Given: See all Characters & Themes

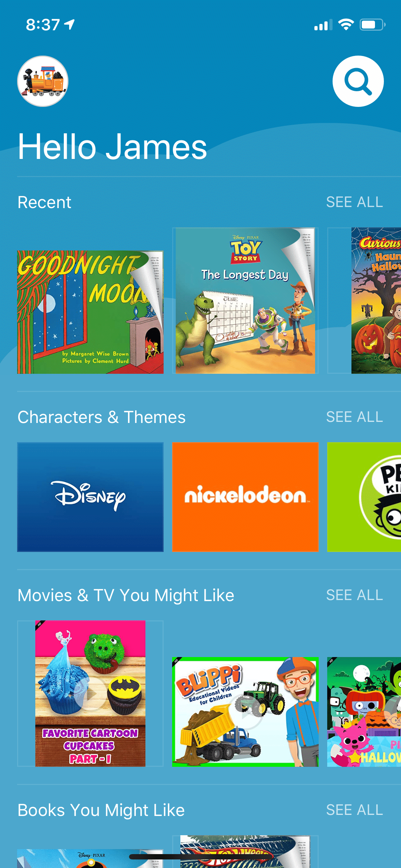Looking at the screenshot, I should point(355,417).
